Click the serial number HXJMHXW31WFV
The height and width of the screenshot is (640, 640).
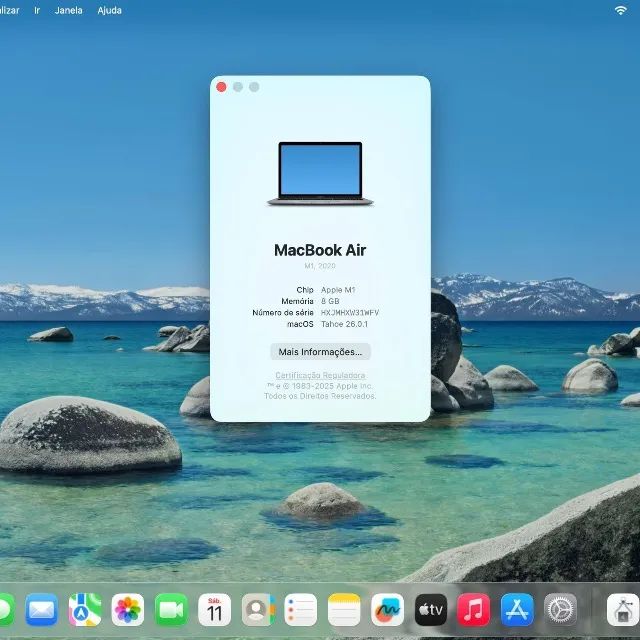click(x=350, y=313)
